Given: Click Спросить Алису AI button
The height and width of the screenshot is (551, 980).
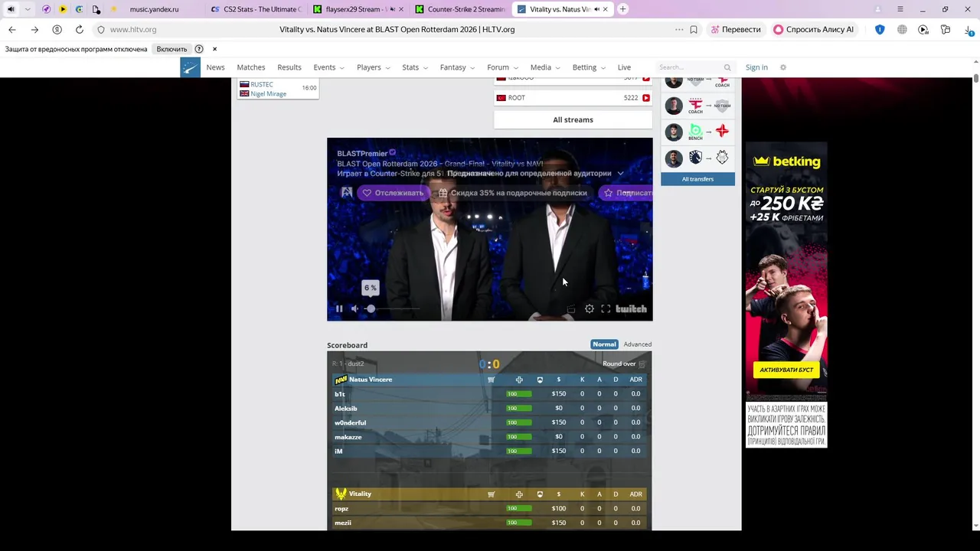Looking at the screenshot, I should coord(813,30).
